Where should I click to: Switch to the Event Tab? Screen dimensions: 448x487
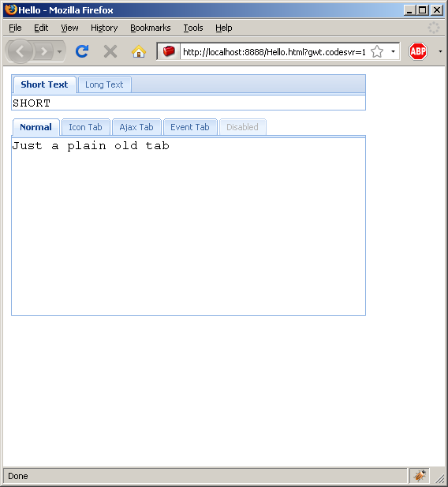point(190,127)
